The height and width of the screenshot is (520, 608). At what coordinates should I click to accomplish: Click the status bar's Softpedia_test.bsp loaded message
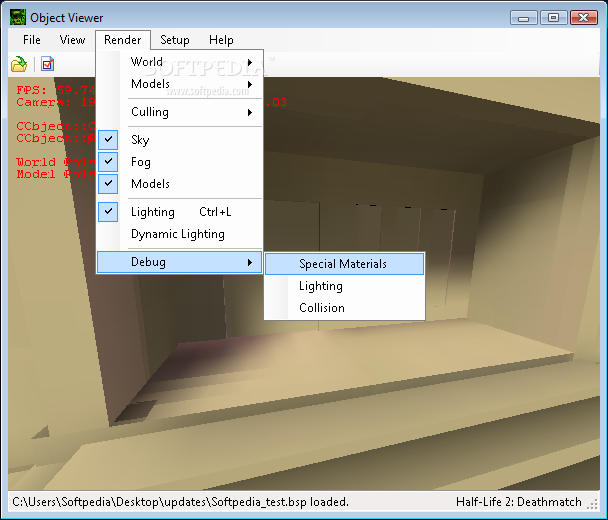coord(180,502)
